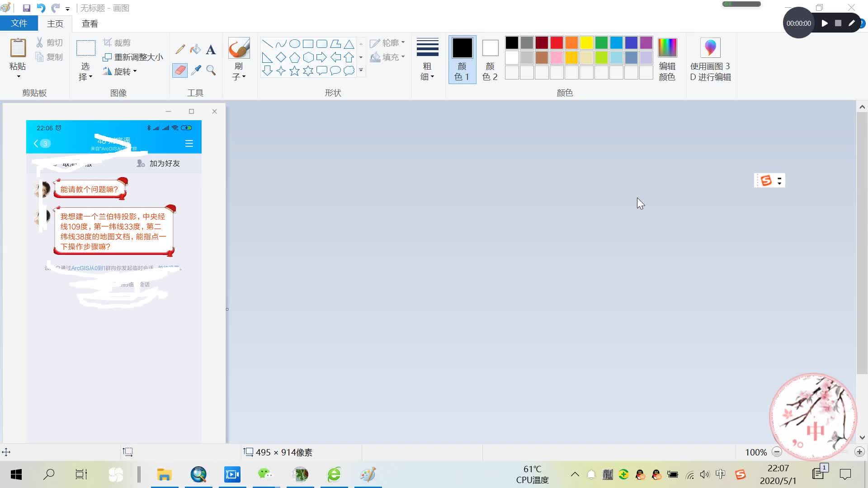Pick the purple color swatch
The width and height of the screenshot is (868, 488).
coord(646,43)
